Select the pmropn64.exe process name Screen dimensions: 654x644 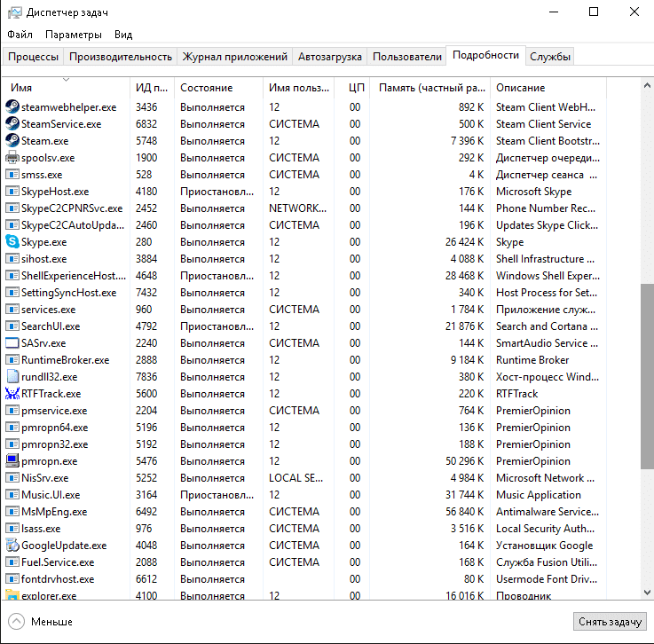(55, 428)
